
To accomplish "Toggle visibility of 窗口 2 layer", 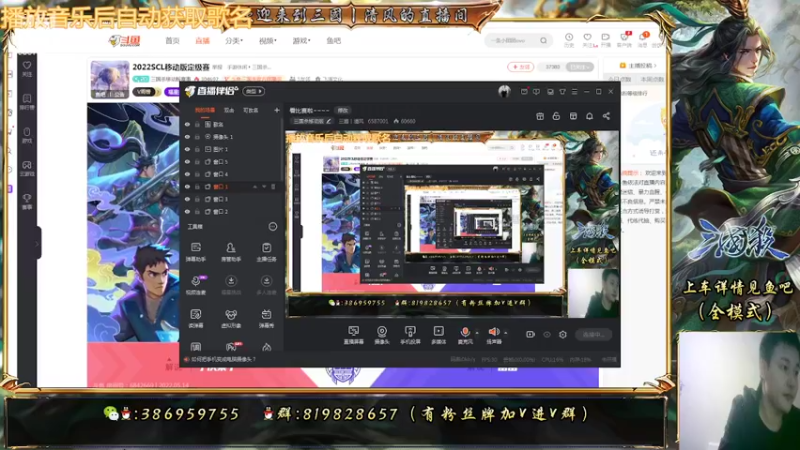I will tap(187, 211).
